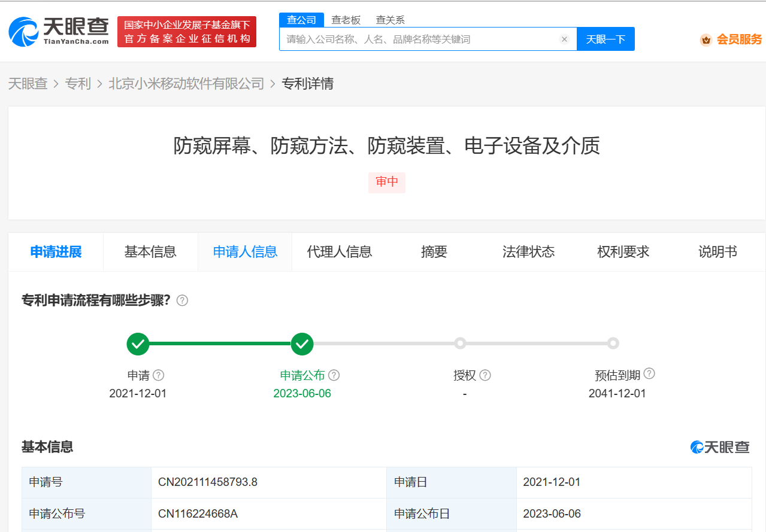Click help icon next to 申请公布 step
766x532 pixels.
pos(334,375)
